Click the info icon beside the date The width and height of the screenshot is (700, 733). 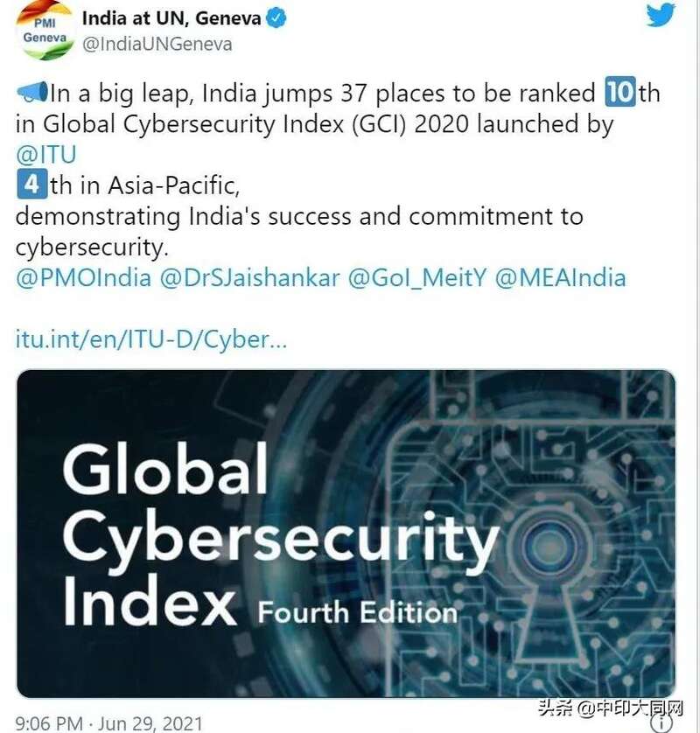pos(660,723)
